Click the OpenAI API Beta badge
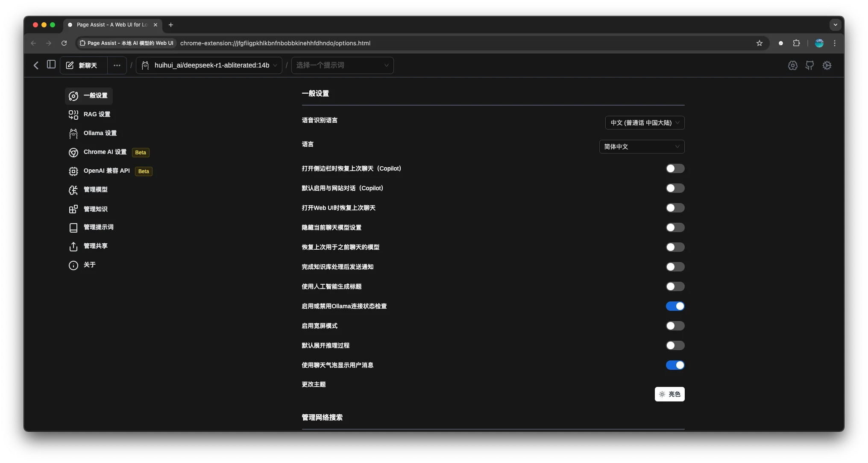 coord(144,171)
